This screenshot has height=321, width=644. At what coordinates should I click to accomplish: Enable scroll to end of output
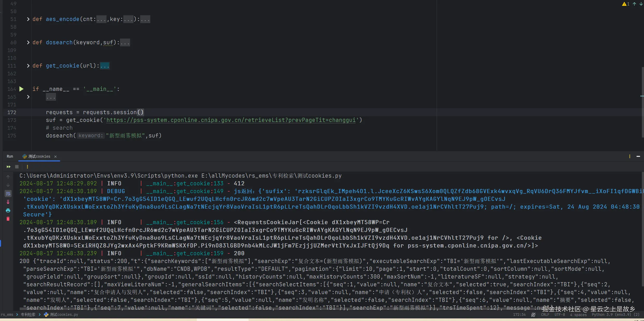pos(8,202)
